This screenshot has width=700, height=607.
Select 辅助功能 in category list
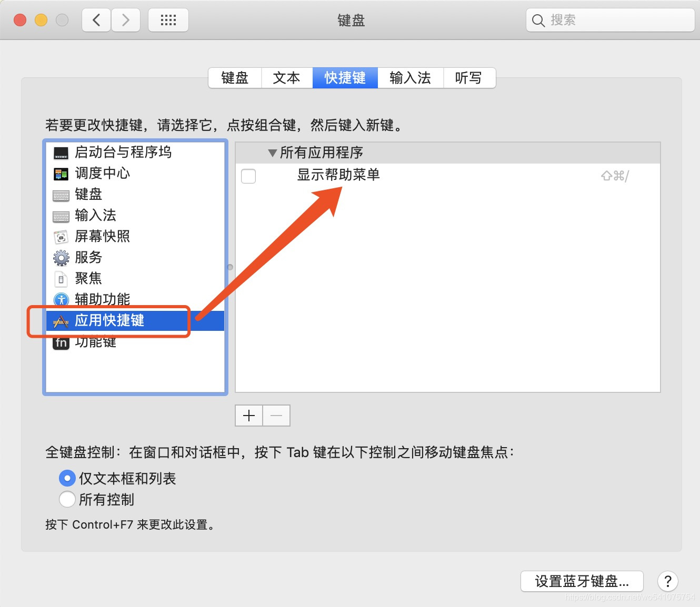135,300
